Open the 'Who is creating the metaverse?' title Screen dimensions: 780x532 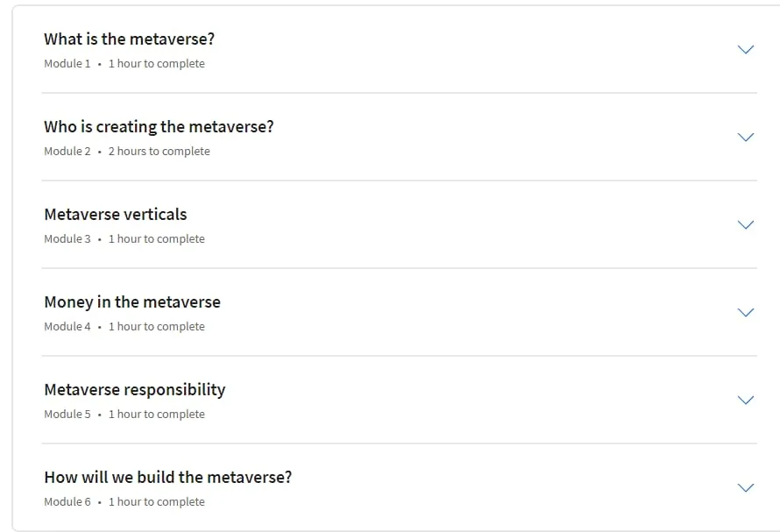coord(159,126)
